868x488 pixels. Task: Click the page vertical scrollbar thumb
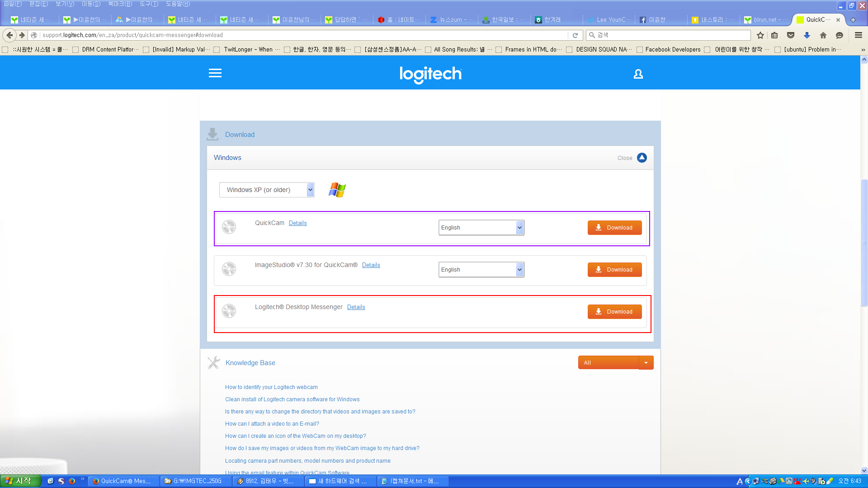coord(864,243)
